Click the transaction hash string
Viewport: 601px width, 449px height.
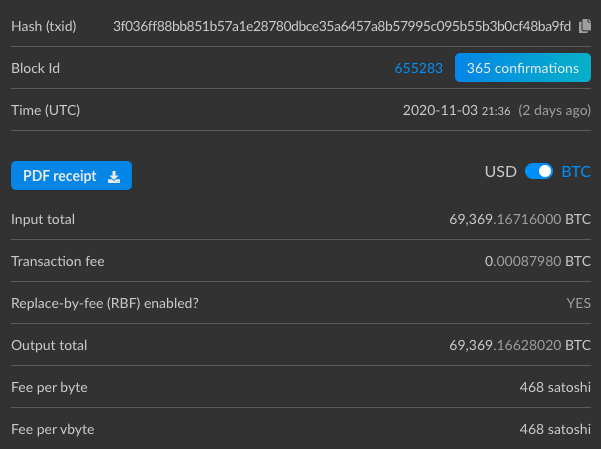tap(342, 25)
